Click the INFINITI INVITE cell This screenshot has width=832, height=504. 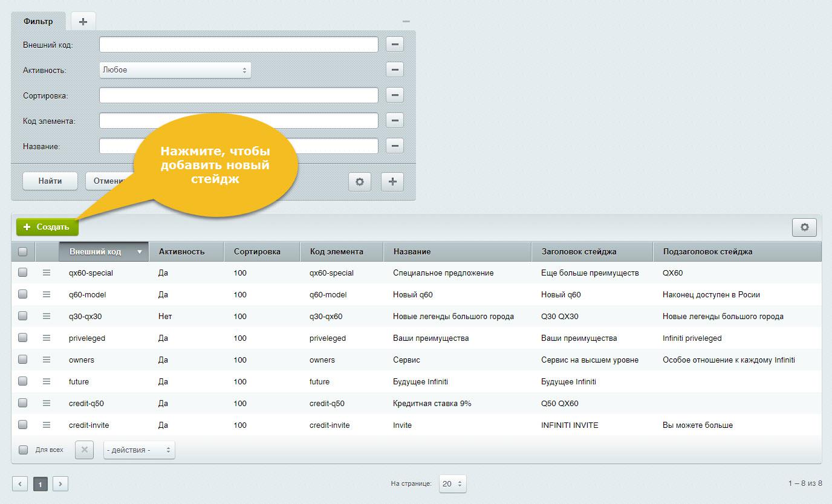[570, 425]
